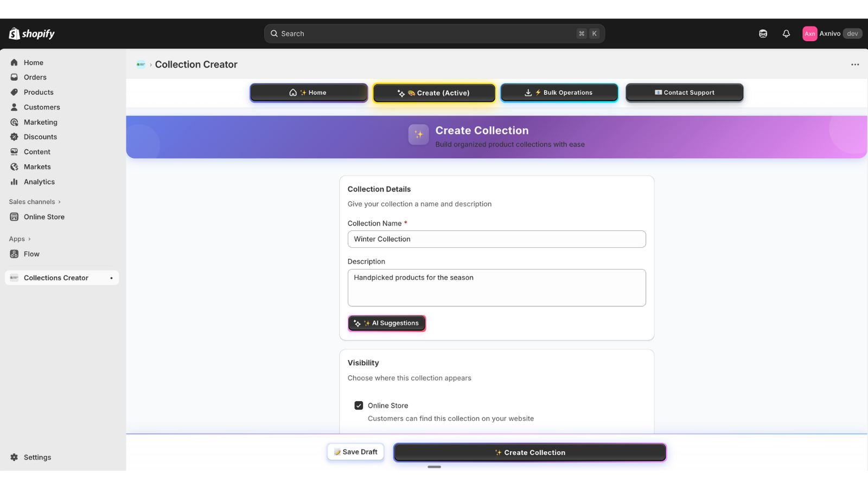The width and height of the screenshot is (868, 488).
Task: Open the three-dot more actions menu
Action: [x=855, y=65]
